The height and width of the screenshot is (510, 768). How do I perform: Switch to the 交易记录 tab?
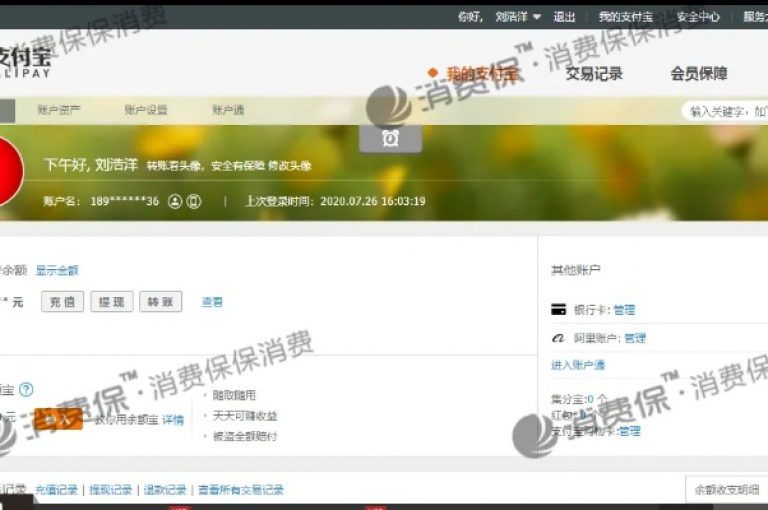(594, 74)
